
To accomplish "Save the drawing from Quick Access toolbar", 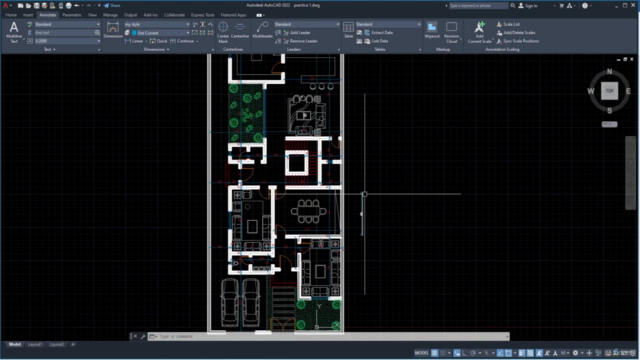I will pos(36,6).
